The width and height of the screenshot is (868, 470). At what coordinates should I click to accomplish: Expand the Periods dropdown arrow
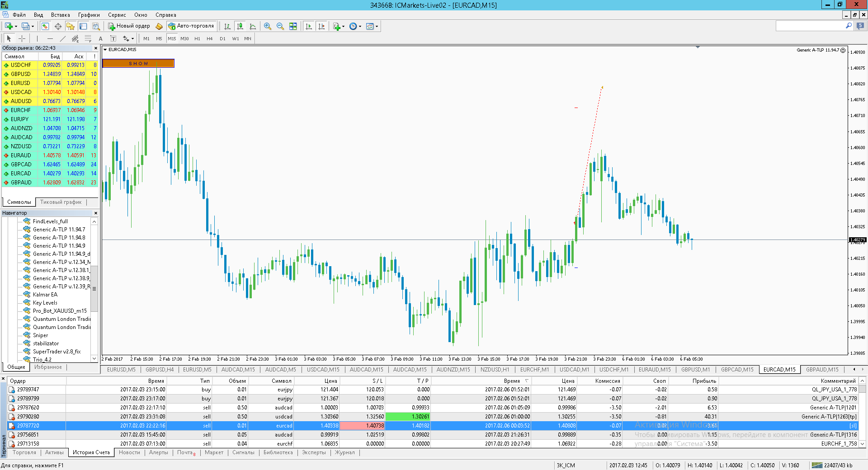pos(360,27)
